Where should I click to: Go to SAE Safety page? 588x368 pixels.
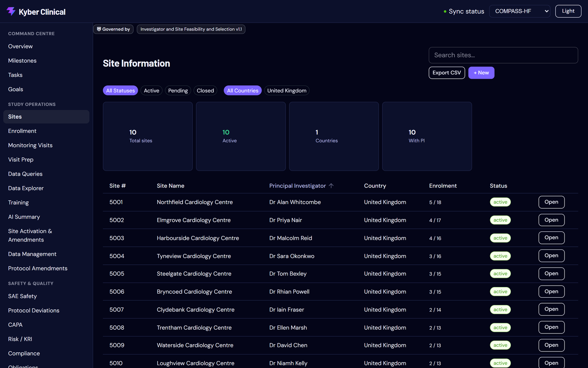46,296
